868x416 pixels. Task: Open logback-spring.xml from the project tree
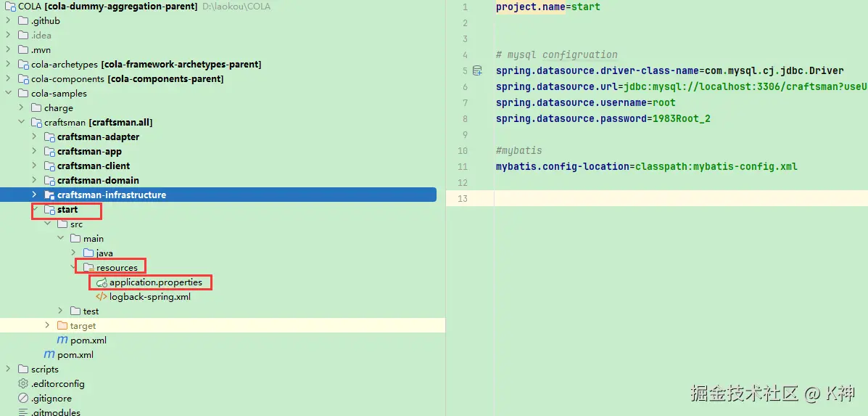coord(150,296)
